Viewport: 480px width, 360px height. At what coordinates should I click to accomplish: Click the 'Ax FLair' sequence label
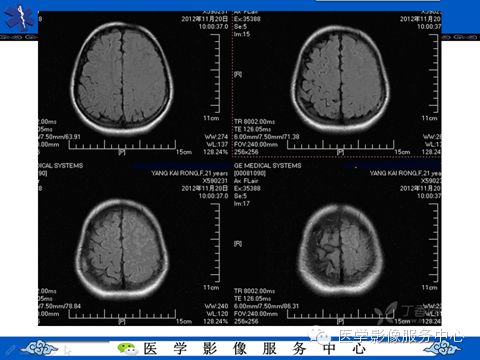[x=246, y=181]
